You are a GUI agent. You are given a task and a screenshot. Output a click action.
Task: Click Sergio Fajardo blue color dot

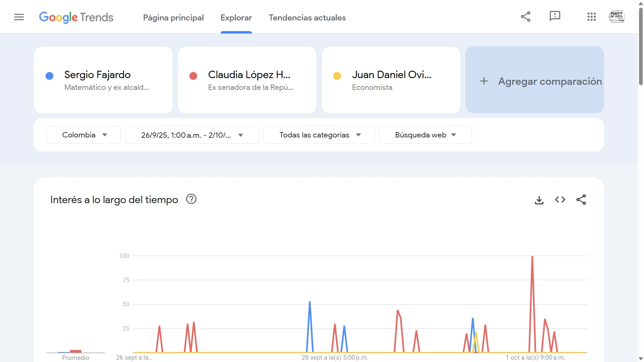coord(50,76)
